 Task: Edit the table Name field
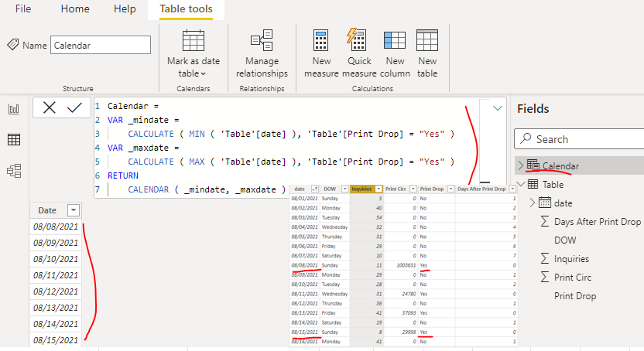pyautogui.click(x=101, y=45)
